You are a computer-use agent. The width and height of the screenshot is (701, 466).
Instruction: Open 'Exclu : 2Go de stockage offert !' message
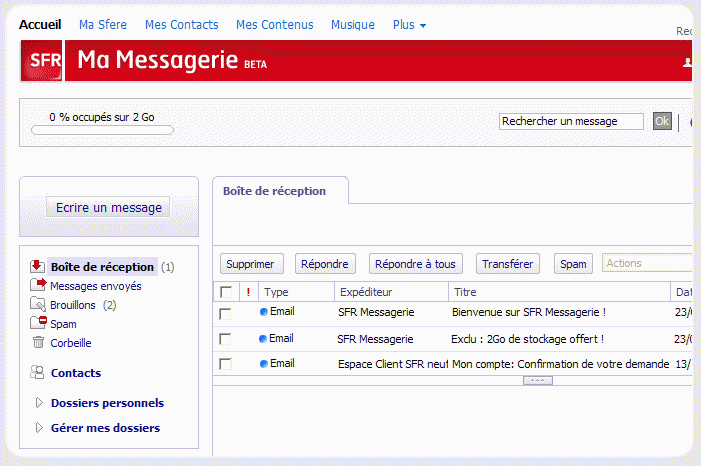click(527, 339)
